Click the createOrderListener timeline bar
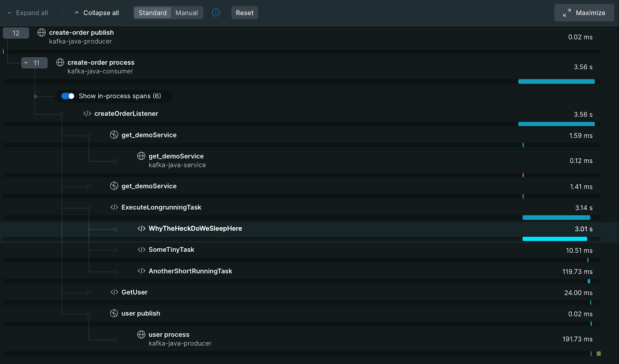The image size is (619, 364). 556,124
